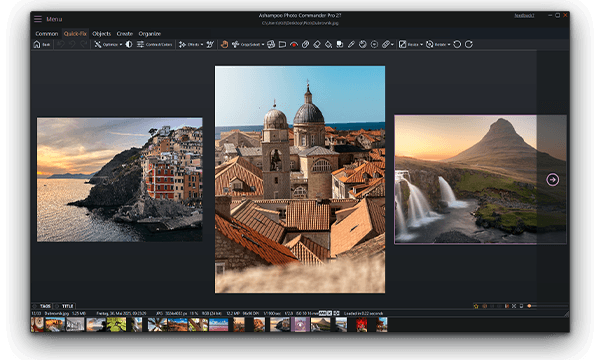Rotate image counter-clockwise with left arrow icon
600x360 pixels.
coord(457,44)
